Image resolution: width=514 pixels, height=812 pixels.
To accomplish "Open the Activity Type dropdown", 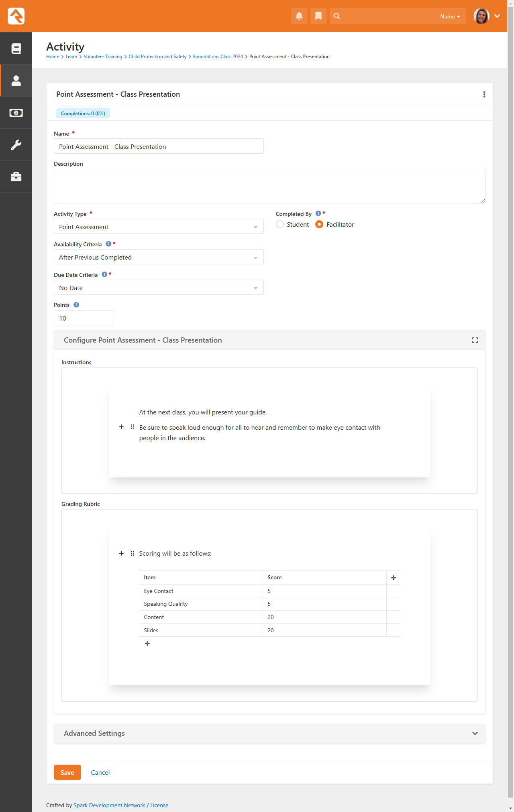I will pyautogui.click(x=159, y=227).
